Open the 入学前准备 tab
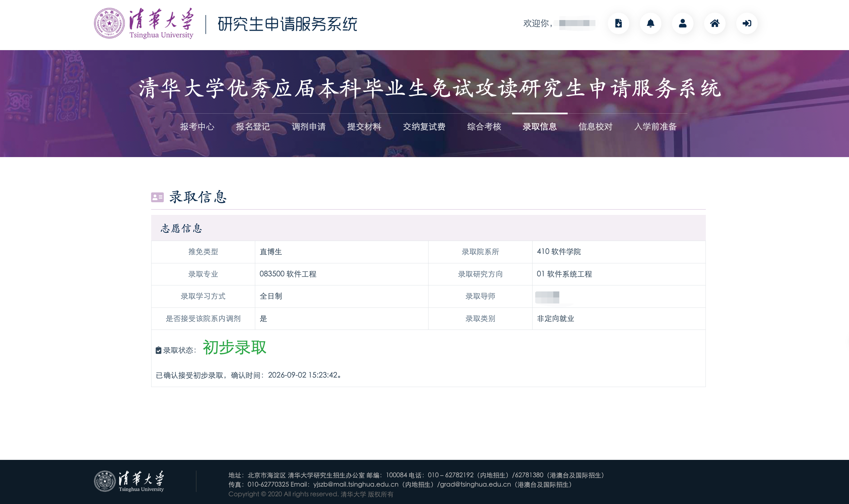The image size is (849, 504). tap(655, 127)
